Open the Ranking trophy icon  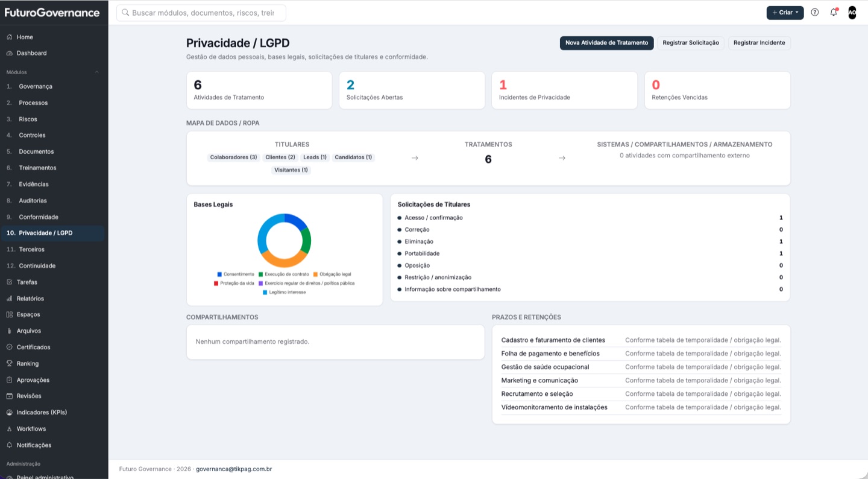click(x=10, y=364)
